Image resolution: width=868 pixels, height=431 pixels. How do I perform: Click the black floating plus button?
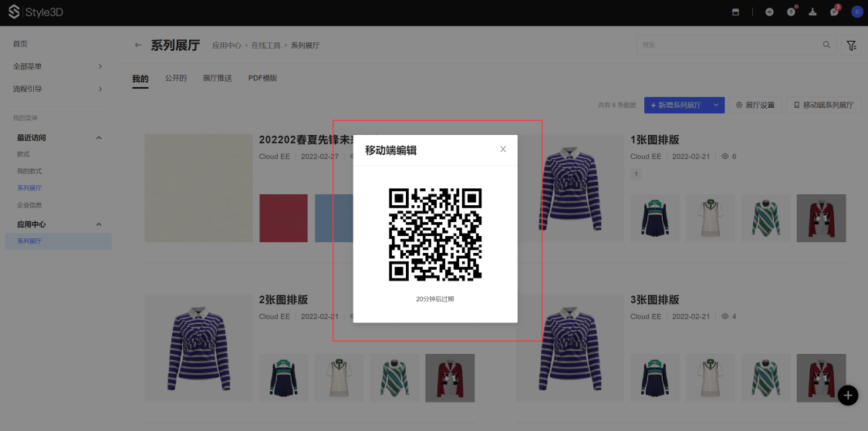point(848,396)
